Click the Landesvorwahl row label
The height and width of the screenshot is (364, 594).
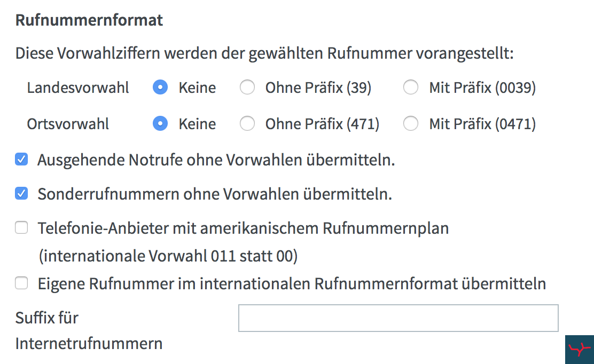77,88
